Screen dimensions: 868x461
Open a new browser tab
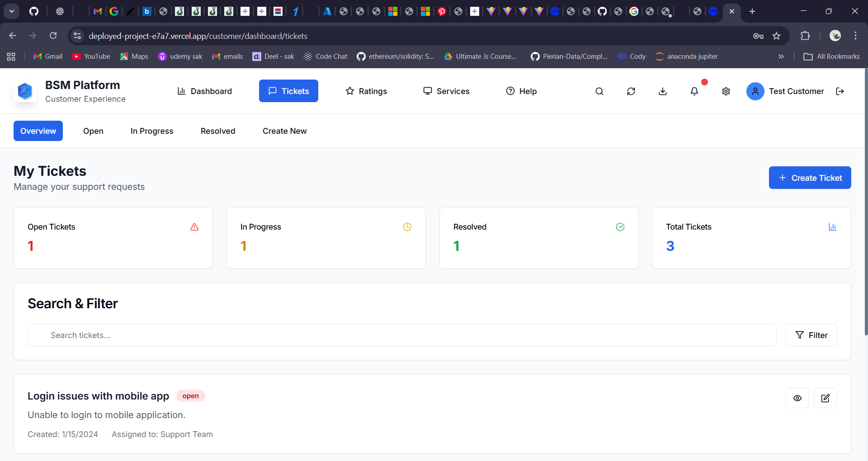pos(752,11)
